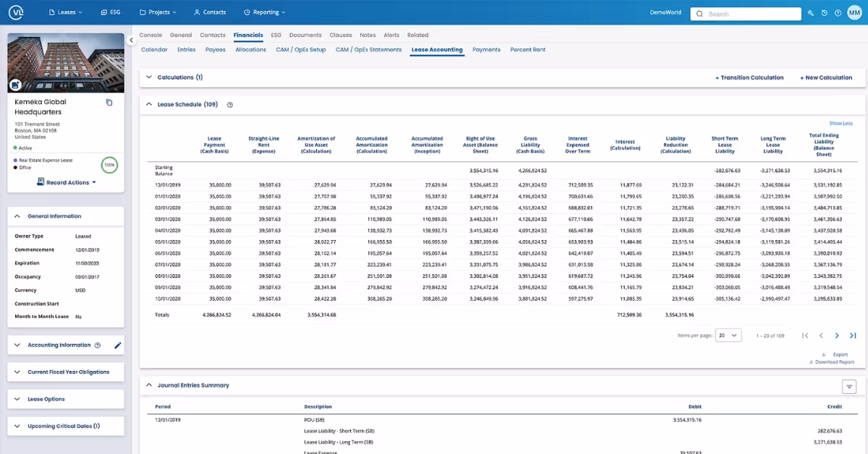Click the Show Less link above the schedule table
This screenshot has height=454, width=868.
tap(841, 124)
